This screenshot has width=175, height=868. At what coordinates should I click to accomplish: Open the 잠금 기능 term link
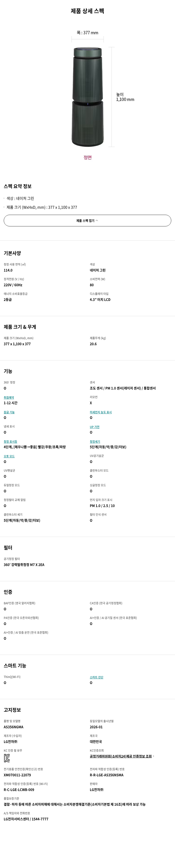pyautogui.click(x=9, y=412)
